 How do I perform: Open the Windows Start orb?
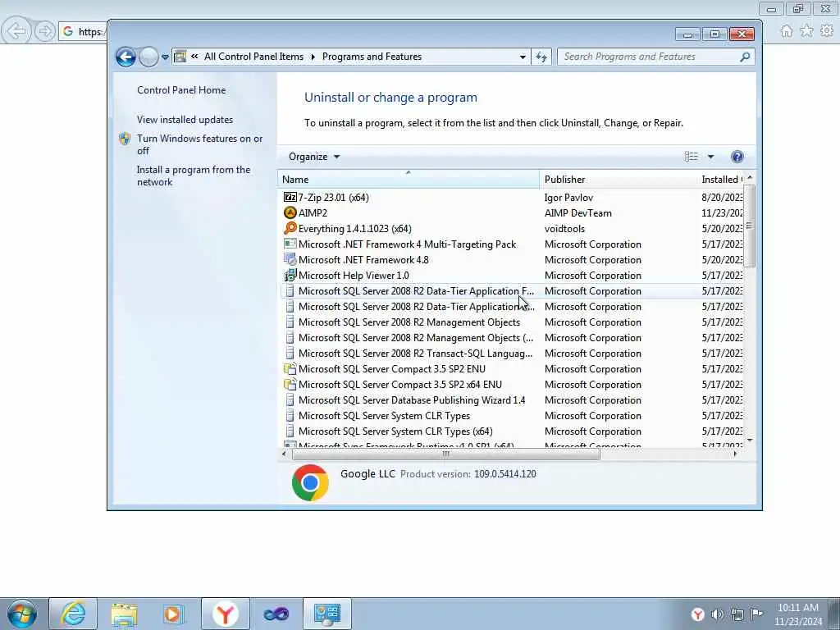click(22, 614)
